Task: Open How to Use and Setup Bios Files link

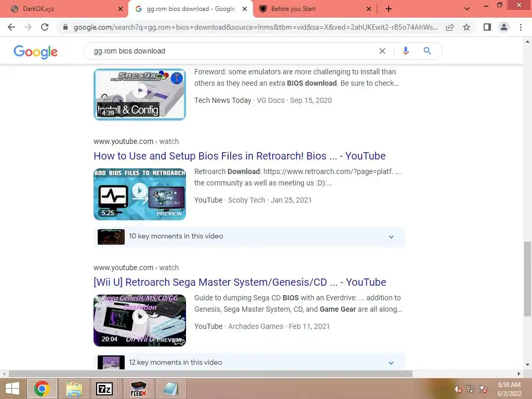Action: 240,156
